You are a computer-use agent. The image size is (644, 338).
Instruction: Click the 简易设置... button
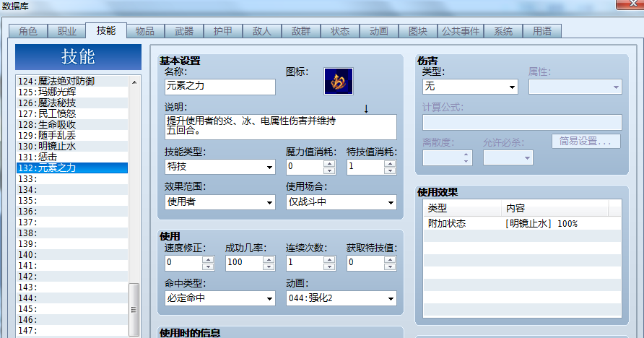pos(586,142)
